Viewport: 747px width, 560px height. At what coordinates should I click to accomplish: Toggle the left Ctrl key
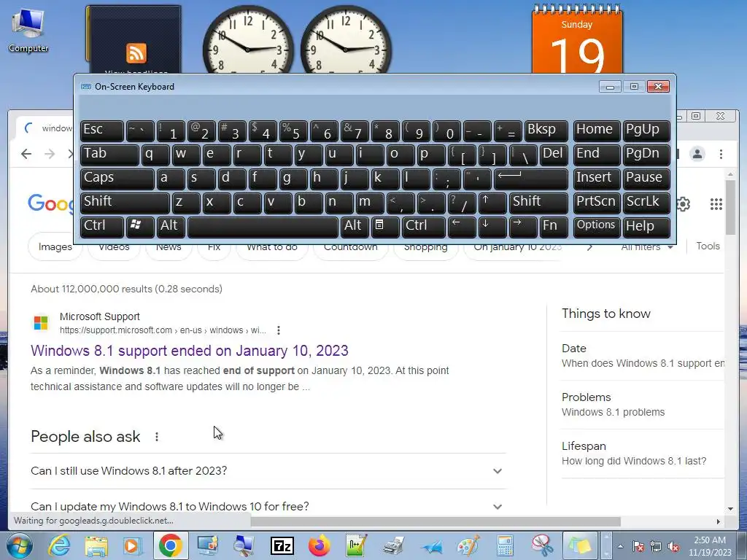tap(102, 226)
